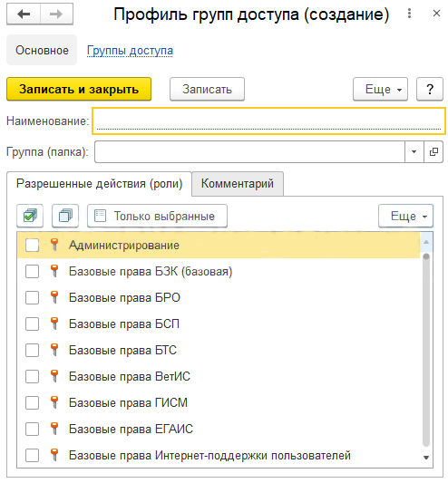Click the uncheck all roles icon
The width and height of the screenshot is (448, 483).
click(65, 216)
